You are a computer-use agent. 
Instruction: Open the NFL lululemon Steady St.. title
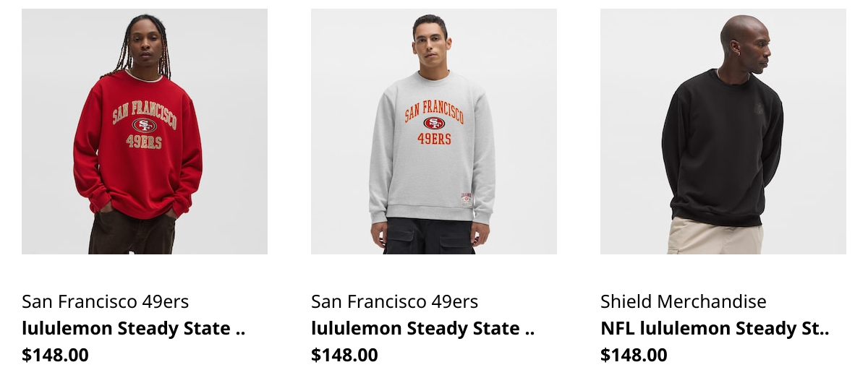(715, 329)
